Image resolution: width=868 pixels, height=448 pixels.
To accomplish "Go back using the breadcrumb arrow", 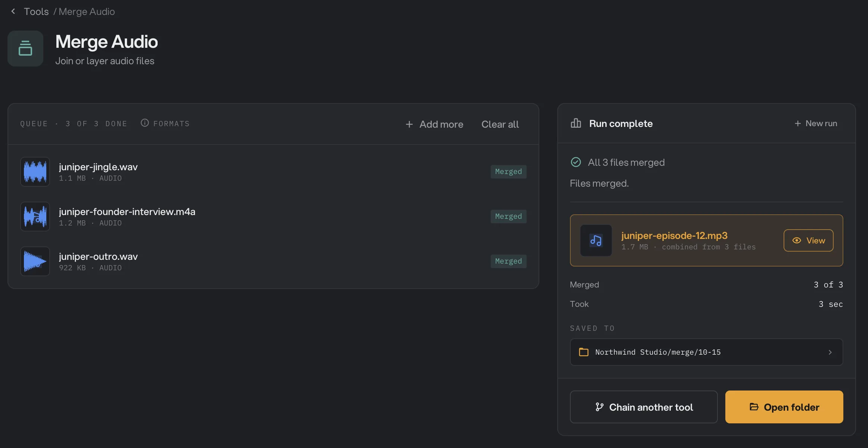I will tap(13, 11).
